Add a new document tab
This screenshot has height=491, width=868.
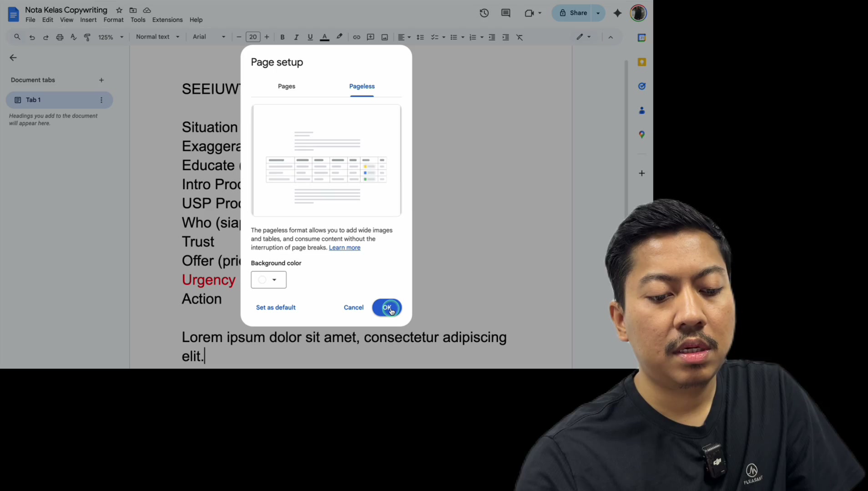101,80
